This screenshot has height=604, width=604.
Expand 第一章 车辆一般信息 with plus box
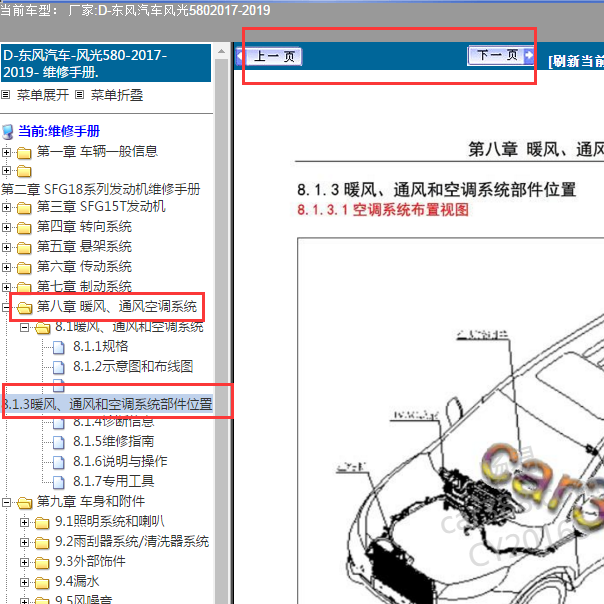click(x=8, y=152)
